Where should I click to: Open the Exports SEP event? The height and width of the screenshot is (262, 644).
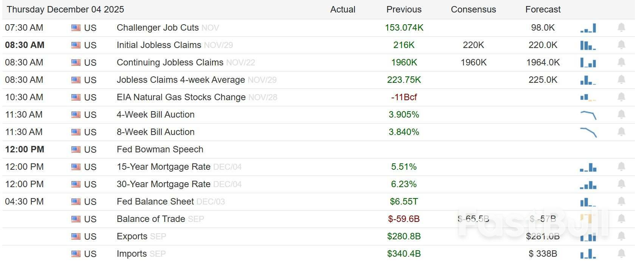132,236
